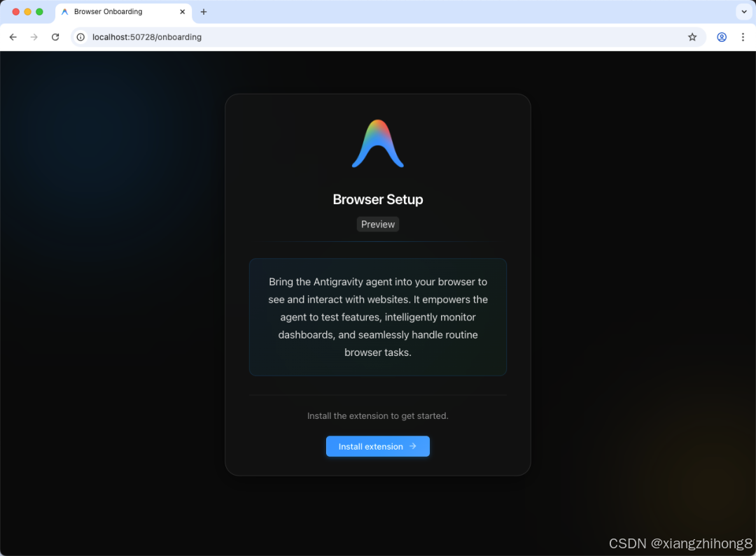Open a new tab with the plus button
The height and width of the screenshot is (556, 756).
click(x=204, y=12)
